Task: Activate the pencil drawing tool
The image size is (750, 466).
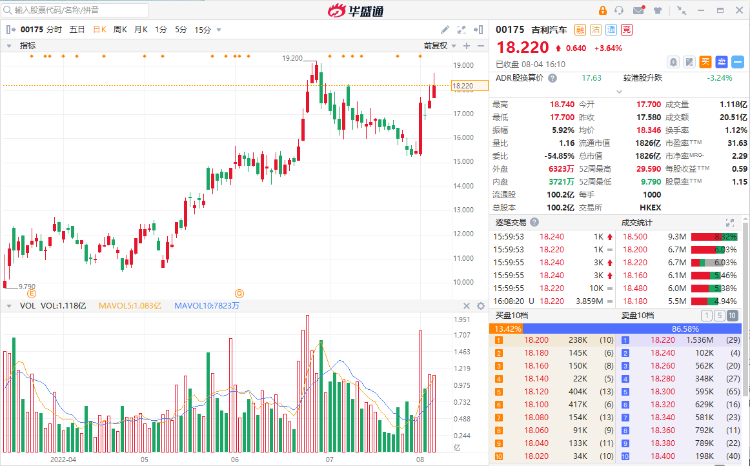Action: [x=445, y=30]
